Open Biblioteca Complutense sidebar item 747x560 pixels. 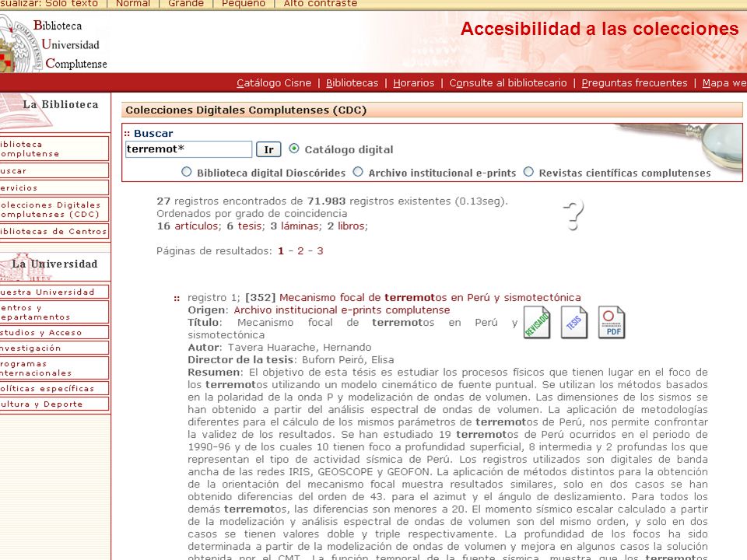coord(54,149)
